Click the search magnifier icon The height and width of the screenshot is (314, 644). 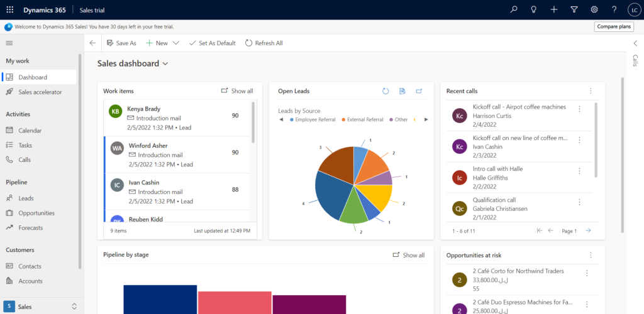[x=513, y=10]
